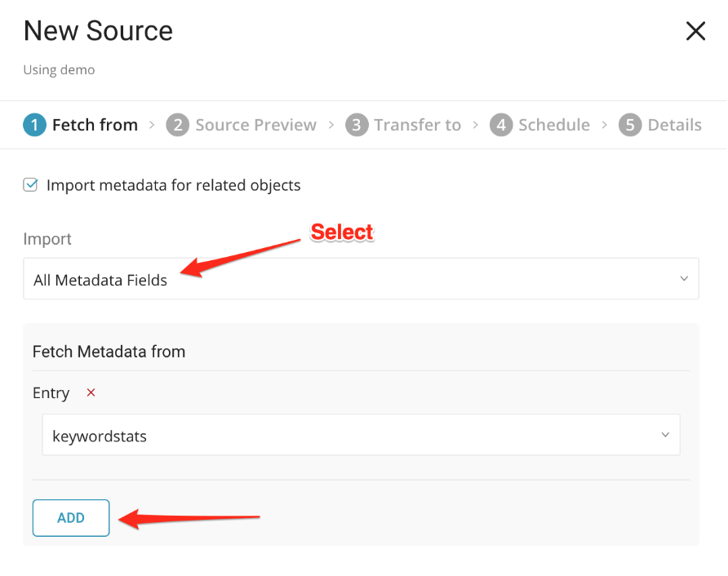
Task: Open the Schedule step
Action: (553, 125)
